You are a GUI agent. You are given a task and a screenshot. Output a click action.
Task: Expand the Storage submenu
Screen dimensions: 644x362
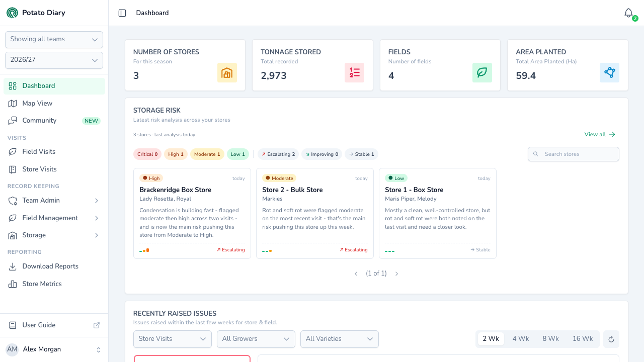tap(54, 235)
